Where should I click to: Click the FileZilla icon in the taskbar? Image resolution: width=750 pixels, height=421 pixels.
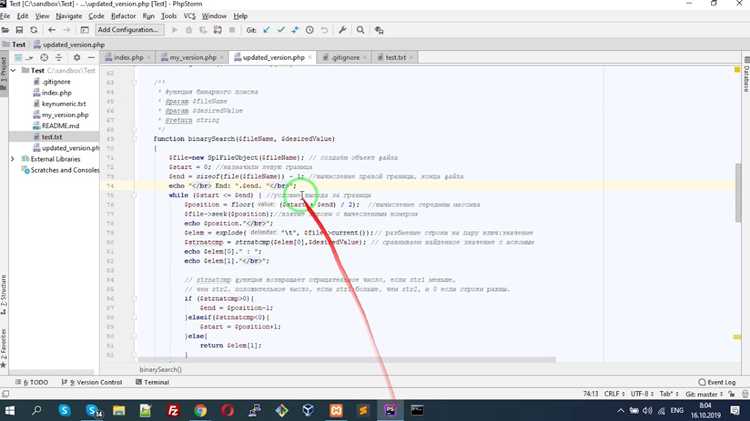point(173,410)
